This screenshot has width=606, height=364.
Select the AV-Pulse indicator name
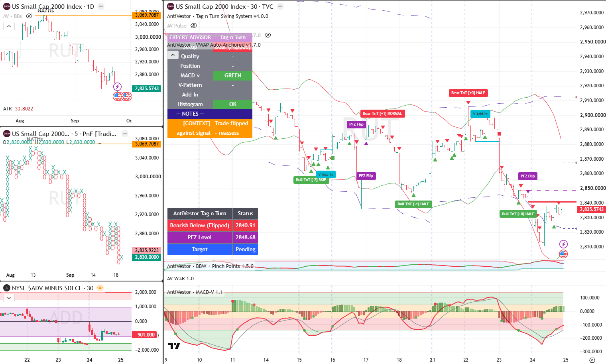(x=177, y=26)
